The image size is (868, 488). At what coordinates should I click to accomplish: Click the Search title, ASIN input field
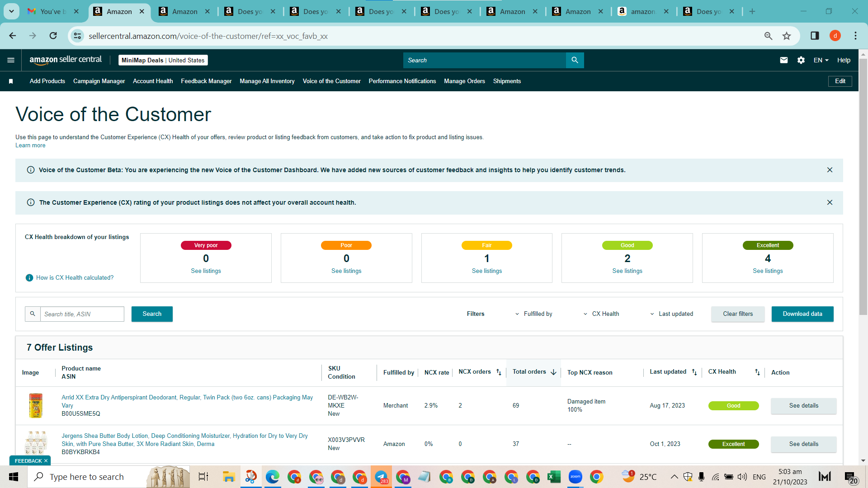tap(82, 314)
